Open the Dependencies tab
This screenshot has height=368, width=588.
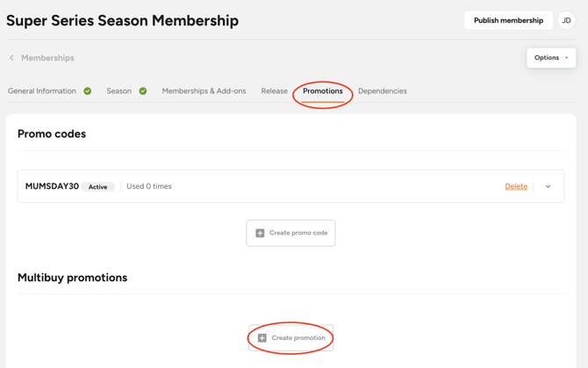coord(382,91)
